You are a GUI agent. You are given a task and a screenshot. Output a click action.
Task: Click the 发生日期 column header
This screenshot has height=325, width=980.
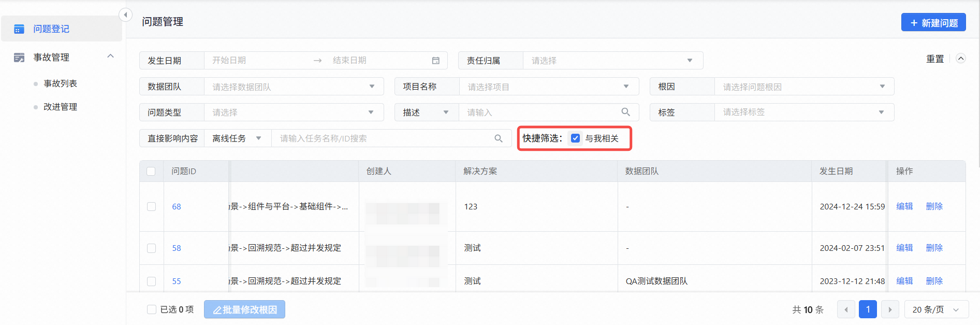click(836, 171)
